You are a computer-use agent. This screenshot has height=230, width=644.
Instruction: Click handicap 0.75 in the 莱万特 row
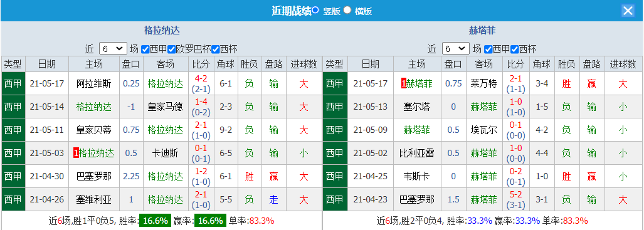453,84
